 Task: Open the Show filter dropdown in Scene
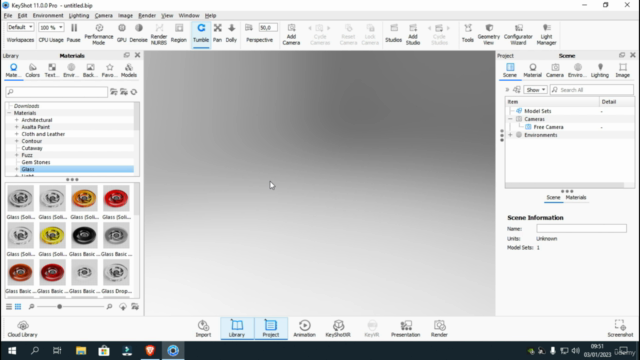point(535,90)
